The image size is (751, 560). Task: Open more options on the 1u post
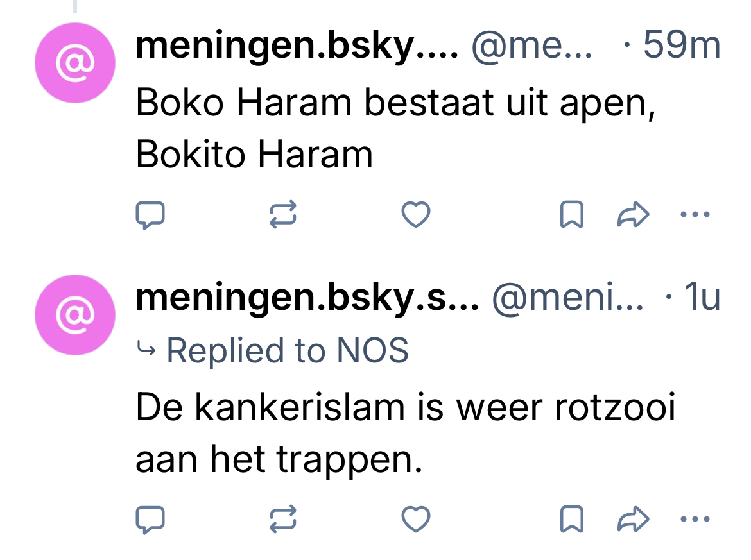[x=695, y=519]
